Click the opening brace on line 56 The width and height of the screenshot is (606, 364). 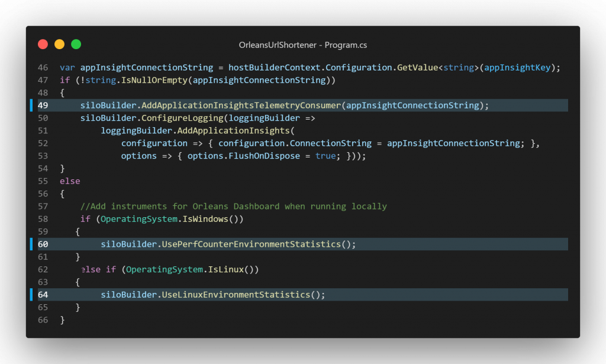pyautogui.click(x=62, y=194)
